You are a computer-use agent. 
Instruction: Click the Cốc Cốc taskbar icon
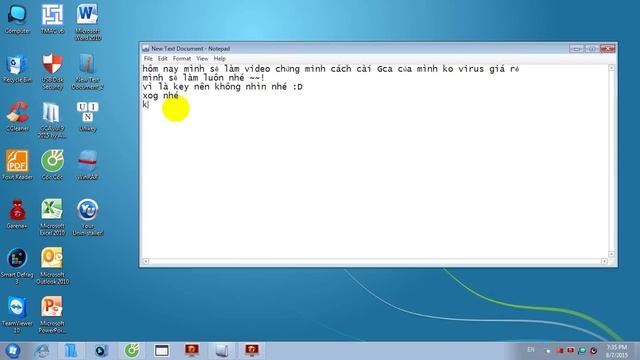(x=132, y=351)
